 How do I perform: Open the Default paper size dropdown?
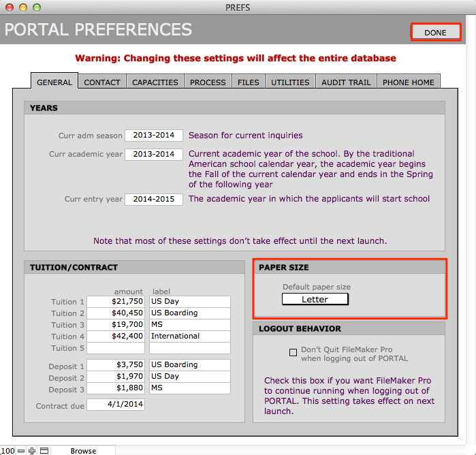315,299
